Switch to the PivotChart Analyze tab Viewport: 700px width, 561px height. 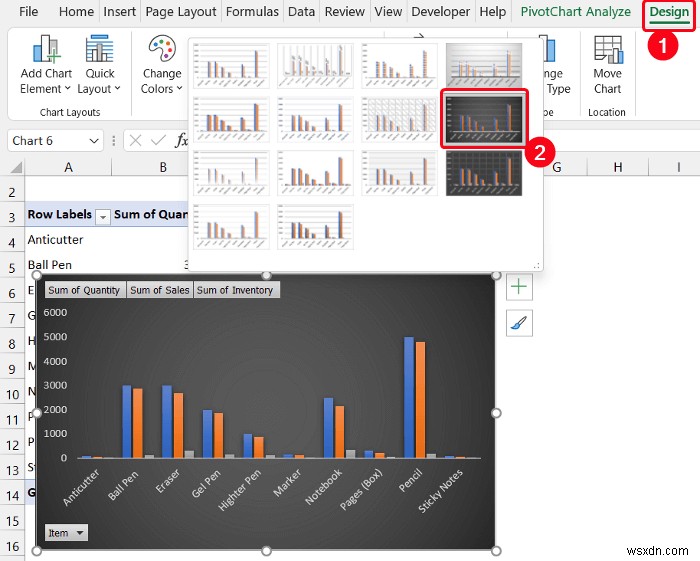point(576,12)
